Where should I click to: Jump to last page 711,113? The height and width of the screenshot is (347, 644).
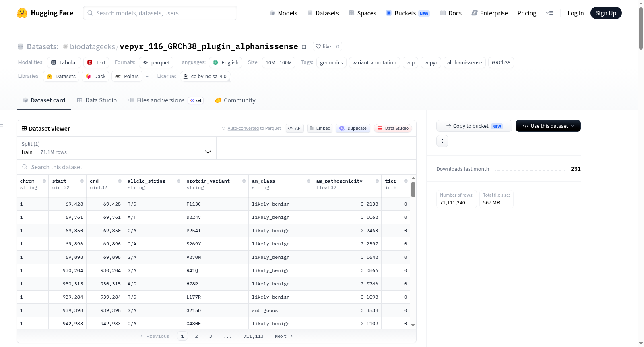[253, 336]
